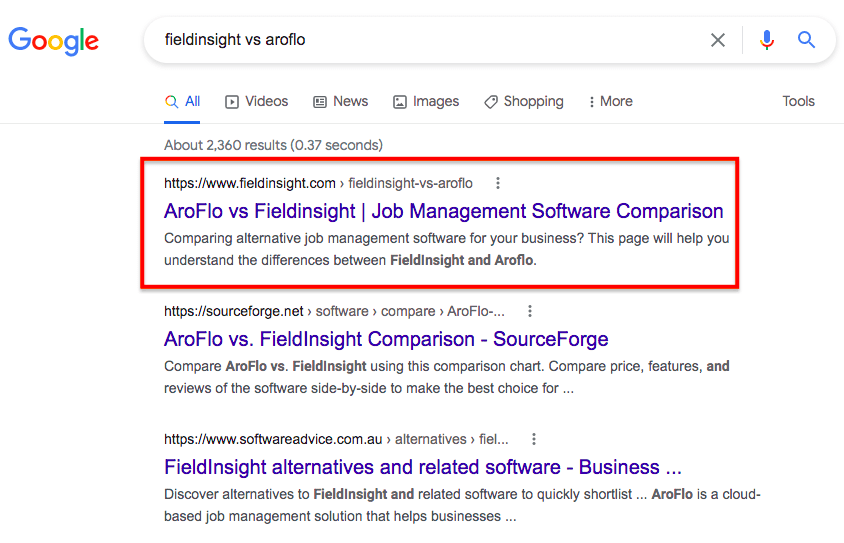Image resolution: width=844 pixels, height=543 pixels.
Task: Switch to the Shopping tab
Action: click(524, 101)
